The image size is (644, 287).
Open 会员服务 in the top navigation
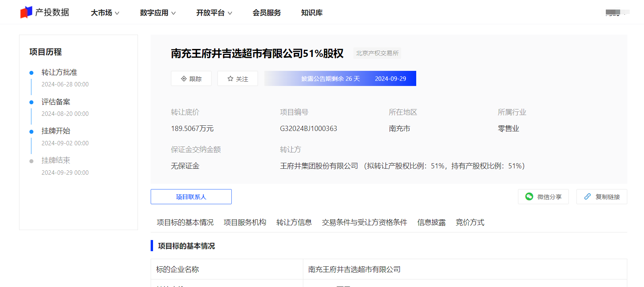(266, 13)
